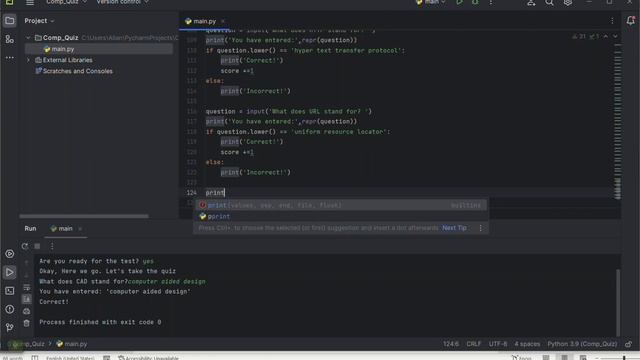The image size is (640, 360).
Task: Open more run actions menu in title bar
Action: pyautogui.click(x=491, y=2)
